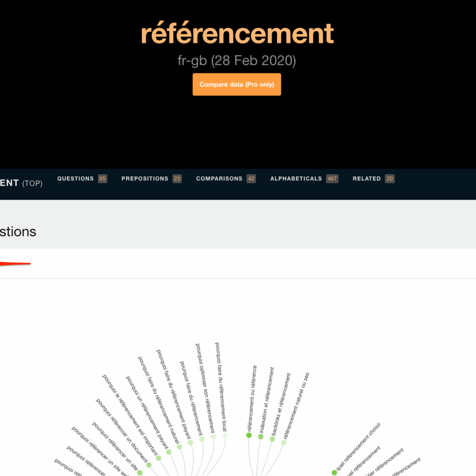Screen dimensions: 476x476
Task: Open the Questions tab
Action: pyautogui.click(x=75, y=179)
